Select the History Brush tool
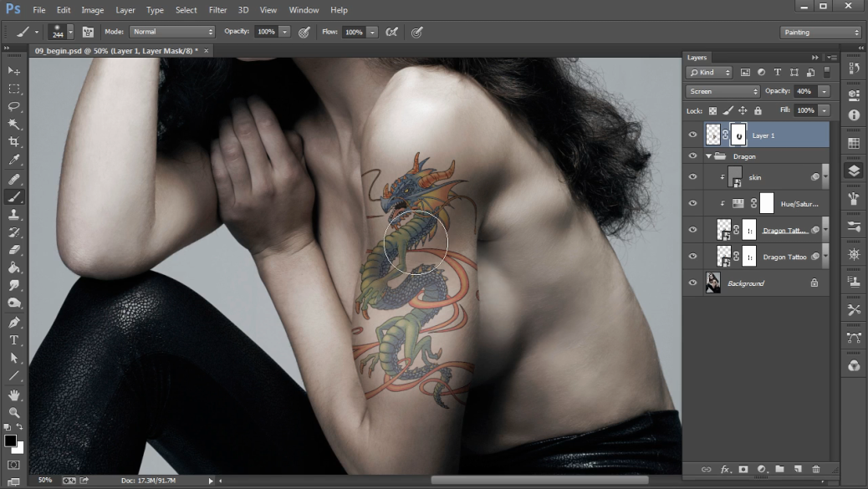The image size is (868, 489). 14,232
